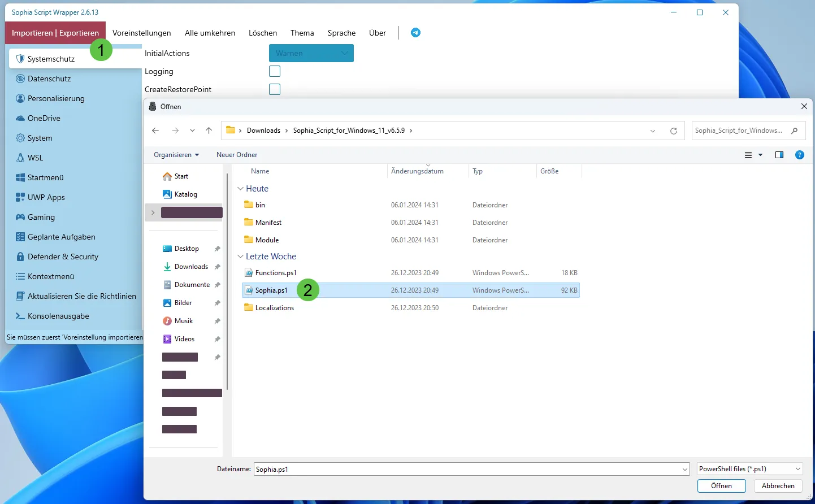
Task: Open Dokumente in quick access
Action: [187, 285]
